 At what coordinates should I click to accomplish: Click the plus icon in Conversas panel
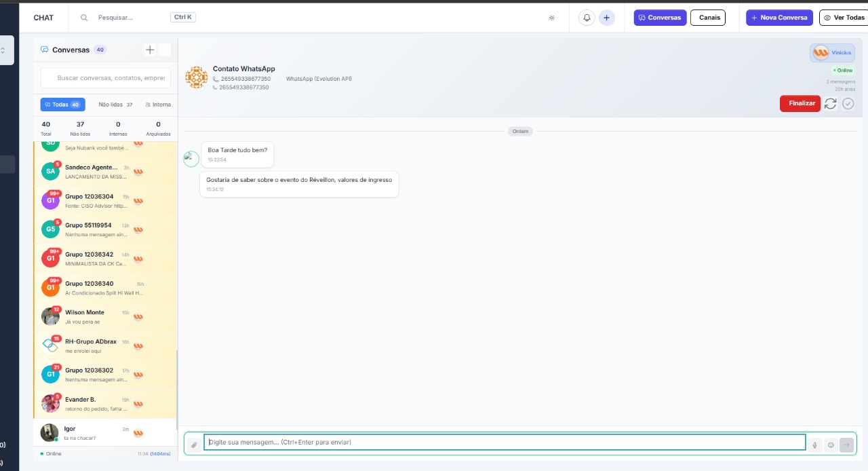coord(150,50)
